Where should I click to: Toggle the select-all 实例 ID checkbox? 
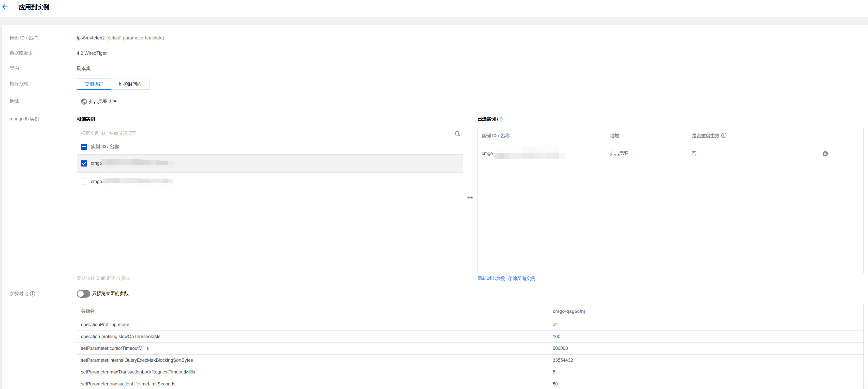84,147
